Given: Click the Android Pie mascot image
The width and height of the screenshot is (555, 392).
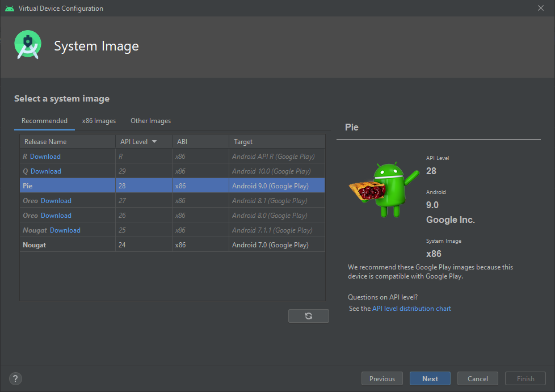Looking at the screenshot, I should coord(384,189).
